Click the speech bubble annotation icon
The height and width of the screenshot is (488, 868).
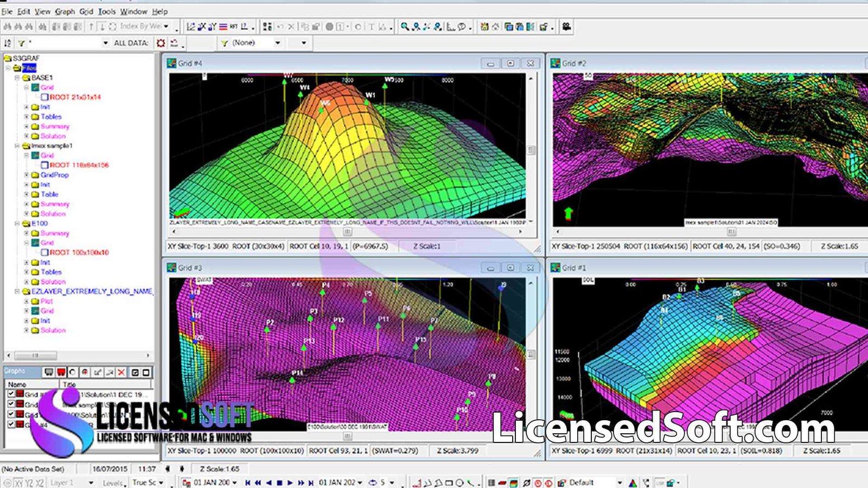(x=462, y=27)
